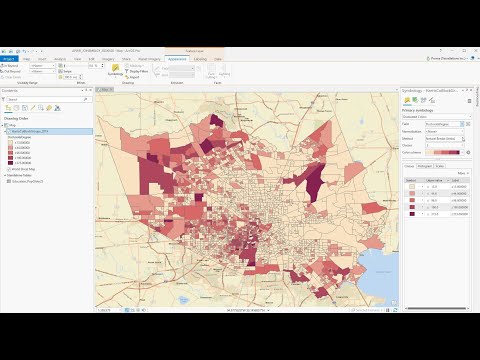This screenshot has width=480, height=360.
Task: Click the darkest class symbol swatch in table
Action: pyautogui.click(x=412, y=214)
